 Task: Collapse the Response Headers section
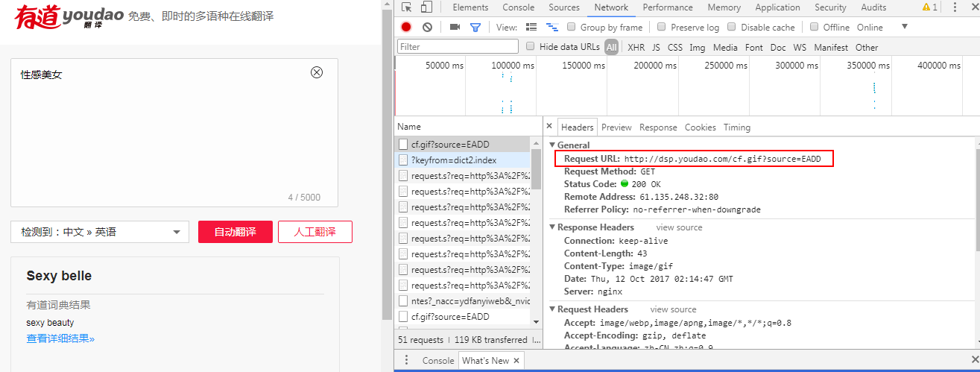(553, 227)
